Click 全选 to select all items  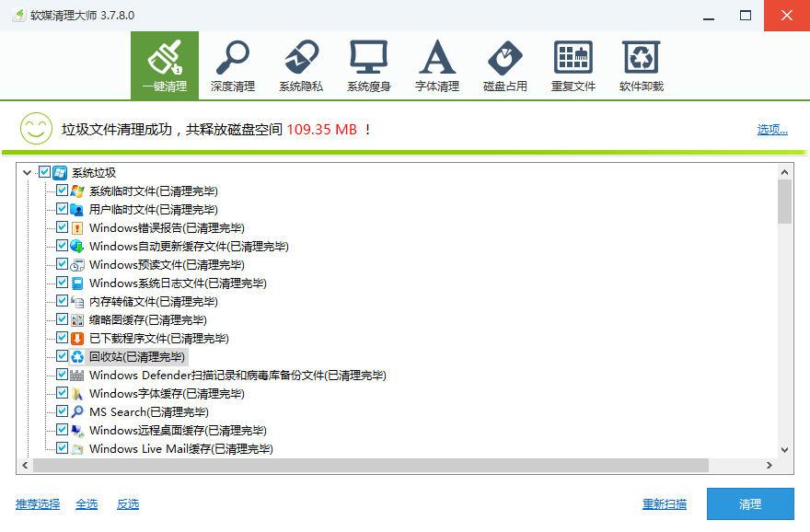tap(87, 503)
